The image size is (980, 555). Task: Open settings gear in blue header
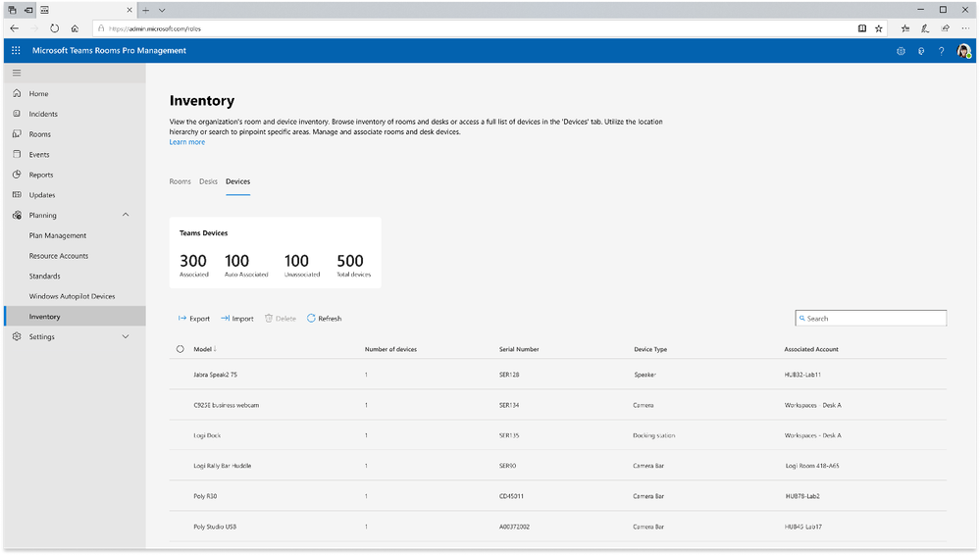[x=901, y=51]
